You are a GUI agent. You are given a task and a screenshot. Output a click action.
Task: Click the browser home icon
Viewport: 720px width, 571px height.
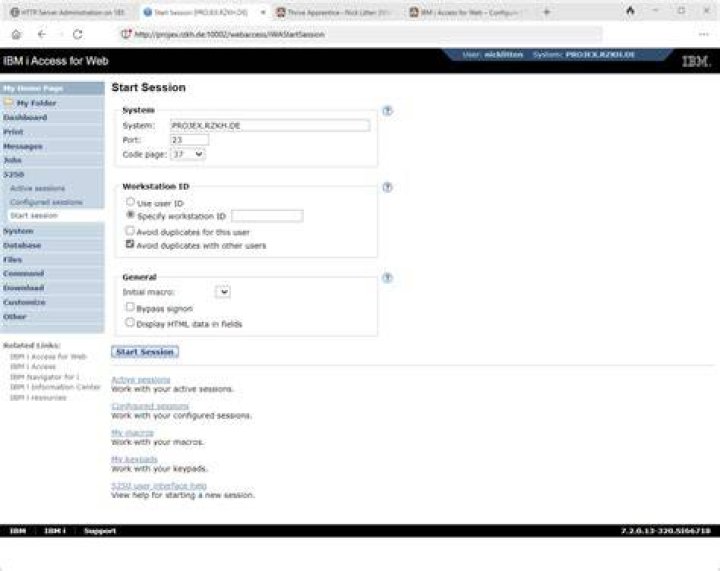pyautogui.click(x=16, y=34)
